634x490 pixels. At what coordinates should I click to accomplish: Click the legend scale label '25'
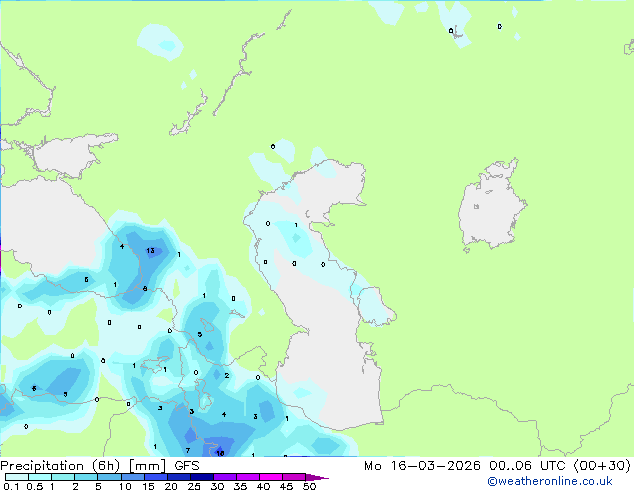click(194, 486)
